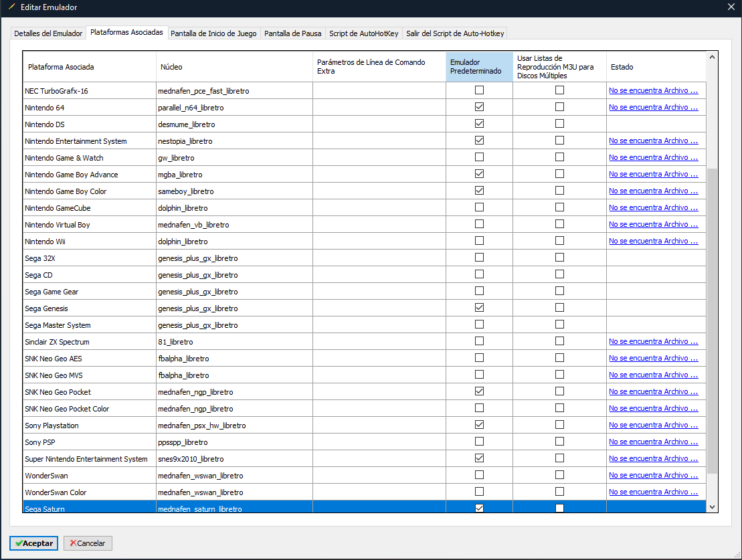
Task: Click extra parameters cell for Sega Master System
Action: coord(379,325)
